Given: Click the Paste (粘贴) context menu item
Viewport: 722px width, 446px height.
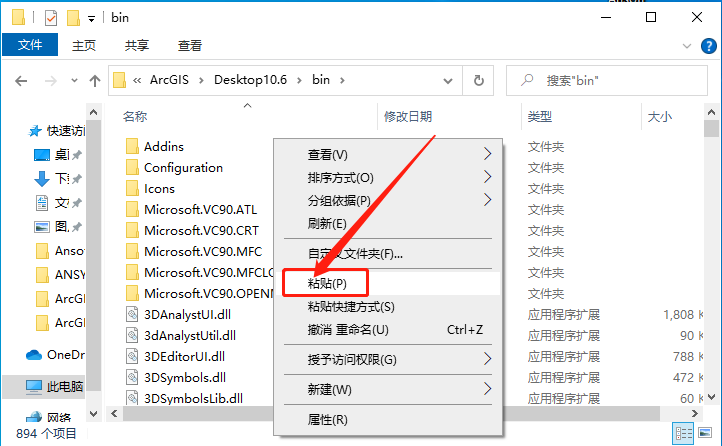Looking at the screenshot, I should pos(388,284).
